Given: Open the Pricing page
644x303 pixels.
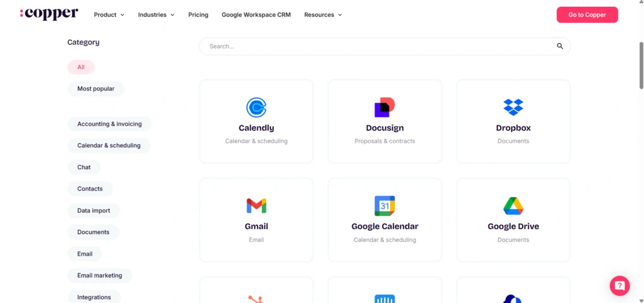Looking at the screenshot, I should (198, 15).
